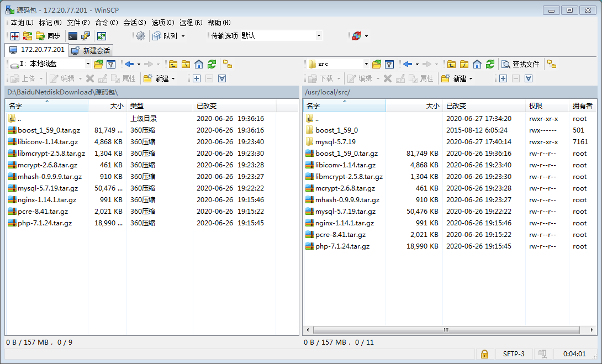Click local panel filter icon
602x364 pixels.
111,64
